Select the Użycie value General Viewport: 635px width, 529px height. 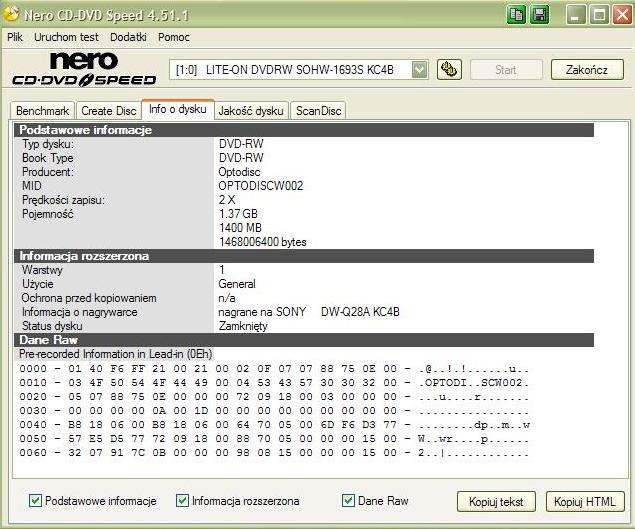click(237, 284)
